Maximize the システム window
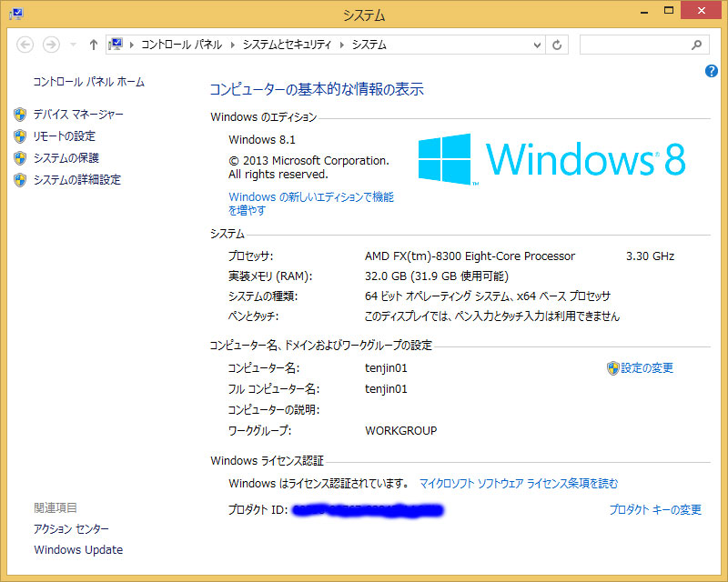The height and width of the screenshot is (582, 728). 669,10
